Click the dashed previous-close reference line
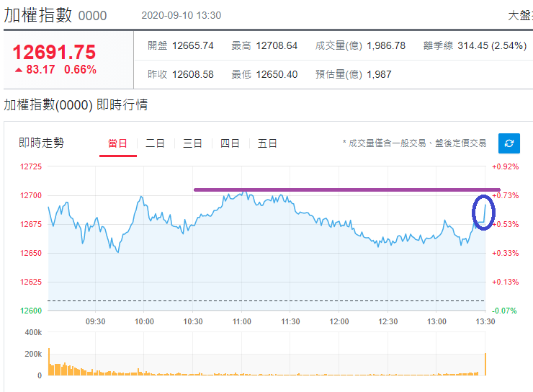 266,301
